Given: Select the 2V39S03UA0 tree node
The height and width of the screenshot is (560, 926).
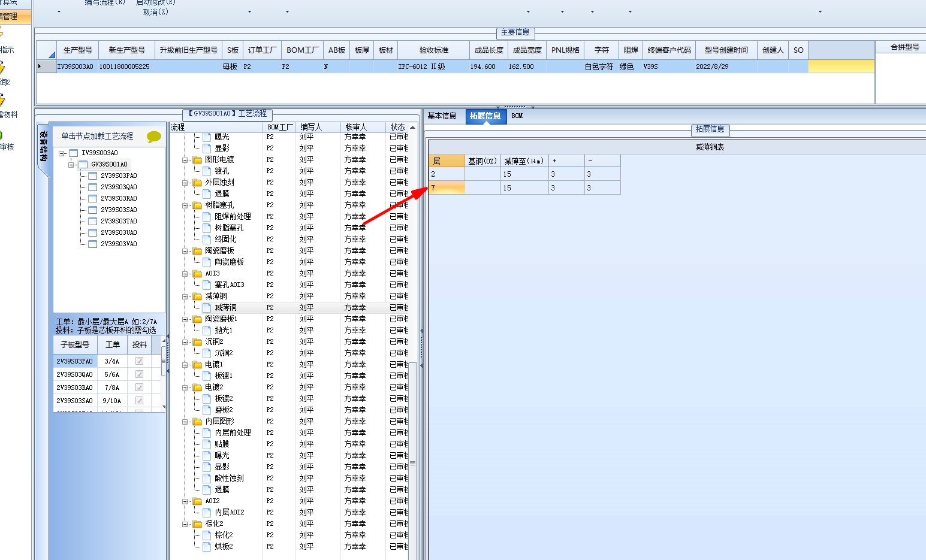Looking at the screenshot, I should [x=119, y=233].
